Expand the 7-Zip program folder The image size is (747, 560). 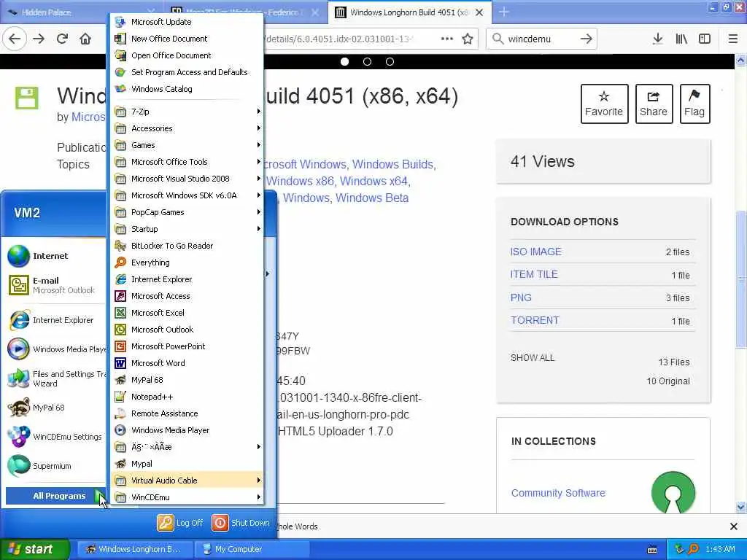[187, 112]
